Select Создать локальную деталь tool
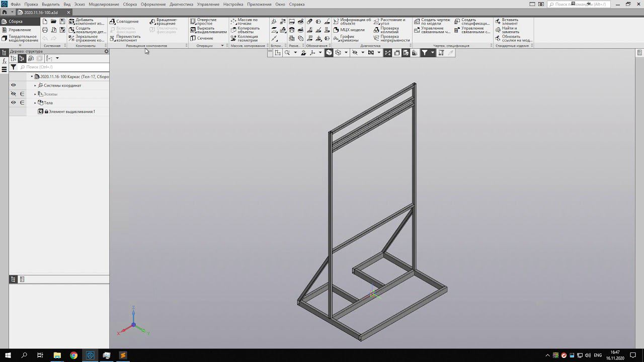The image size is (644, 362). pyautogui.click(x=87, y=30)
